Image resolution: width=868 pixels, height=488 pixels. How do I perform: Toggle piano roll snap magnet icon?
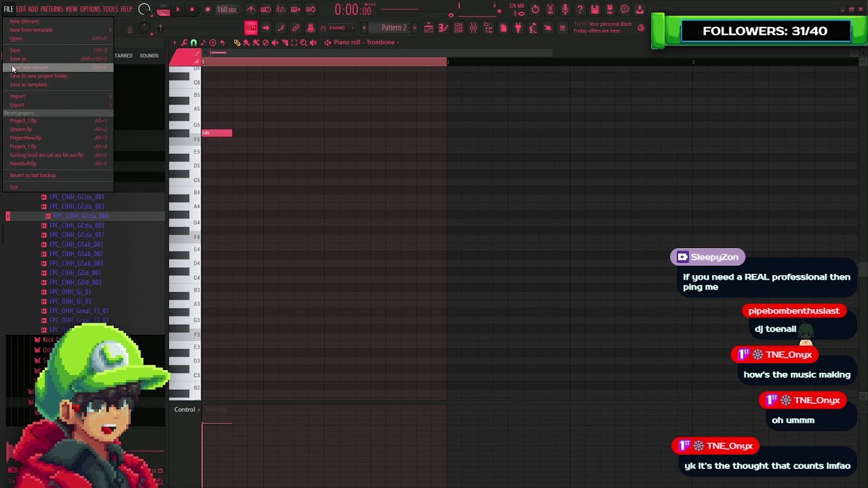[193, 42]
